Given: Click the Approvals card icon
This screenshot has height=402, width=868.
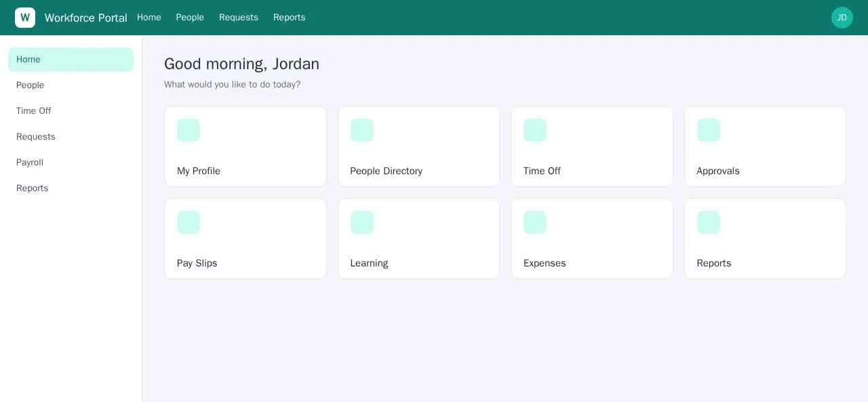Looking at the screenshot, I should point(709,130).
